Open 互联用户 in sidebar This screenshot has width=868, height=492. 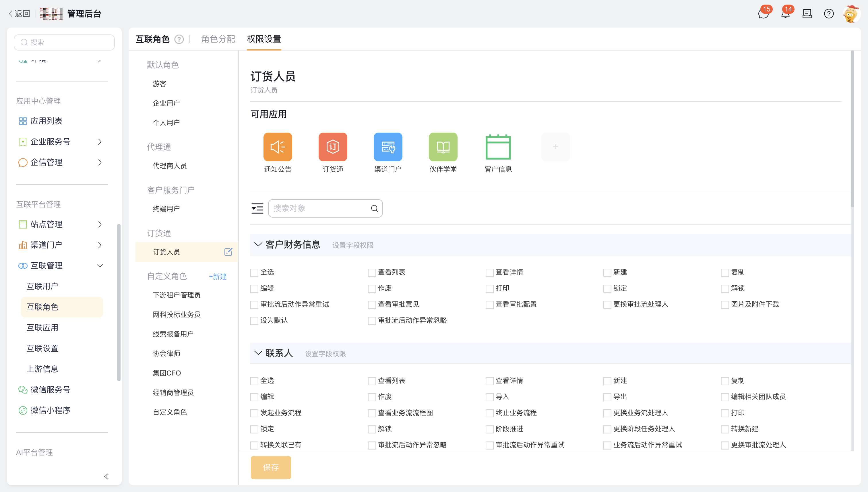[x=42, y=286]
